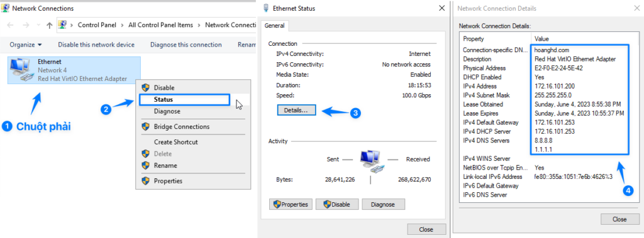
Task: Click the bytes received value 268,622,670
Action: (414, 180)
